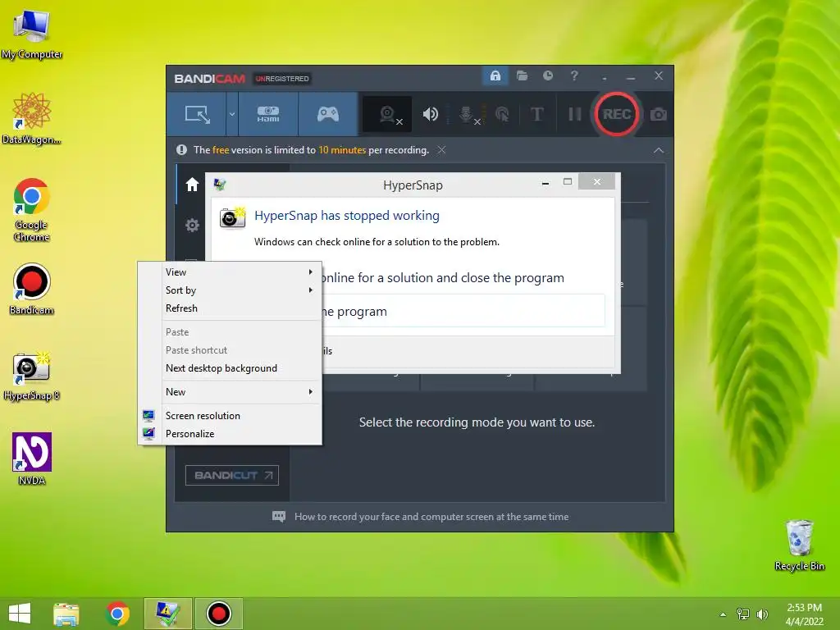Screen dimensions: 840x630
Task: Open the Windows Start button
Action: 20,614
